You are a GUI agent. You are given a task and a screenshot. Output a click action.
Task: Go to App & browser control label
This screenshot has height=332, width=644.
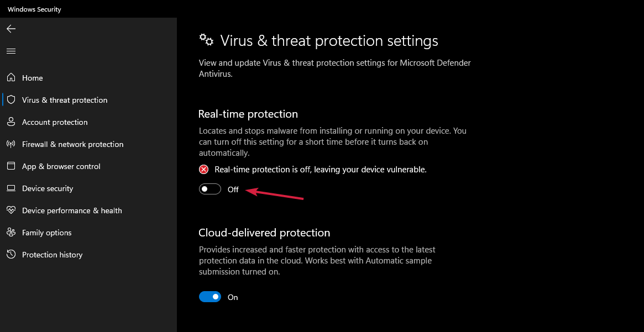coord(61,166)
